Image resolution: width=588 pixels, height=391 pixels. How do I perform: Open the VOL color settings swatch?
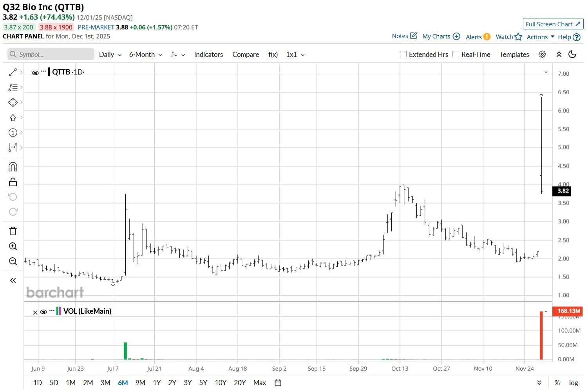click(59, 311)
